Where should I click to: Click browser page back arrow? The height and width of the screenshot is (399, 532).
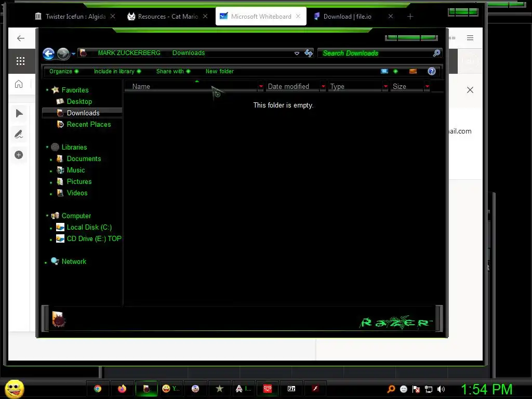(21, 38)
